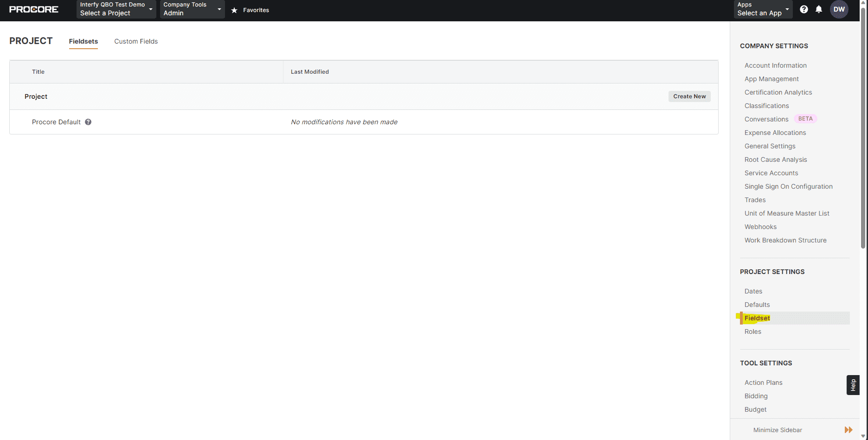
Task: Click the Procore logo in the top bar
Action: coord(33,9)
